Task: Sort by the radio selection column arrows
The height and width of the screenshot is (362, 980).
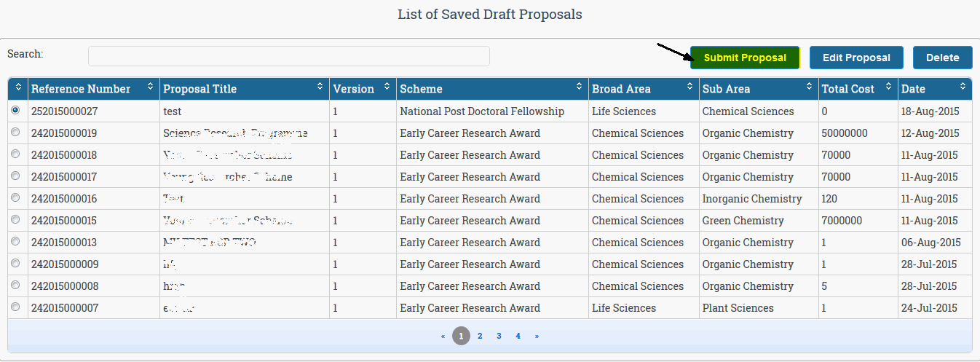Action: coord(18,87)
